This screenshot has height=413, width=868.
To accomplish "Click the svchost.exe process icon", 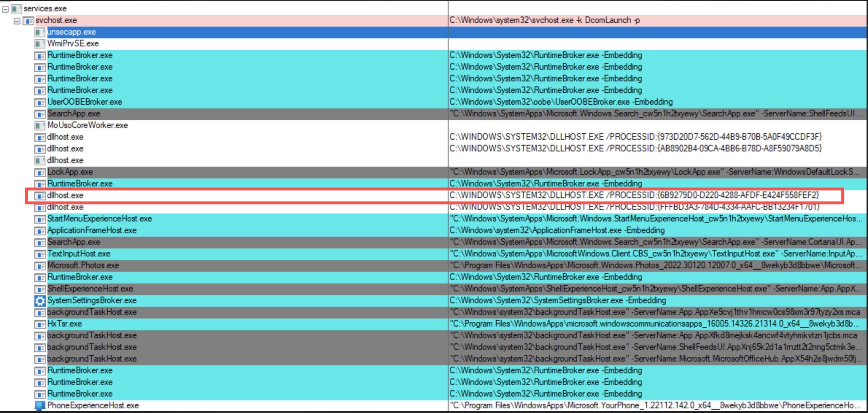I will 28,21.
